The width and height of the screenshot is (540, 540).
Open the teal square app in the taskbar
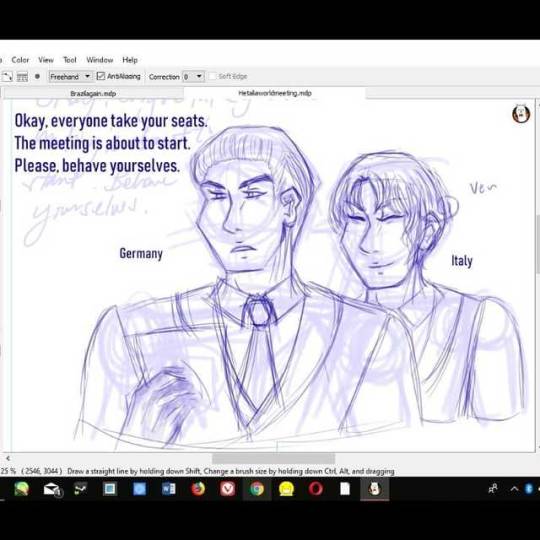click(110, 489)
